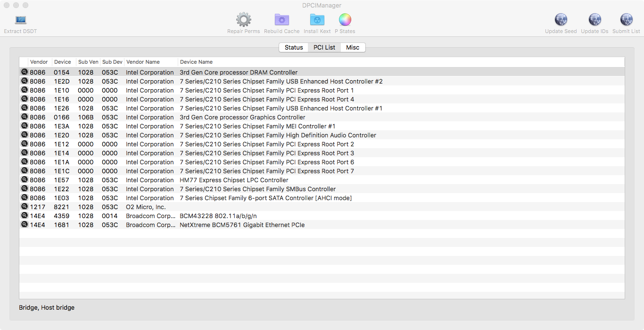Click the magnifier icon for MEI Controller #1
The width and height of the screenshot is (644, 330).
click(25, 126)
